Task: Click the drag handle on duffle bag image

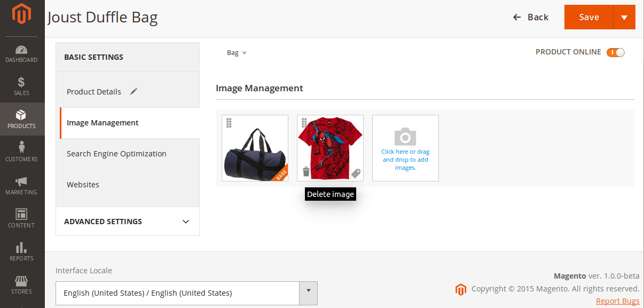Action: [x=229, y=123]
